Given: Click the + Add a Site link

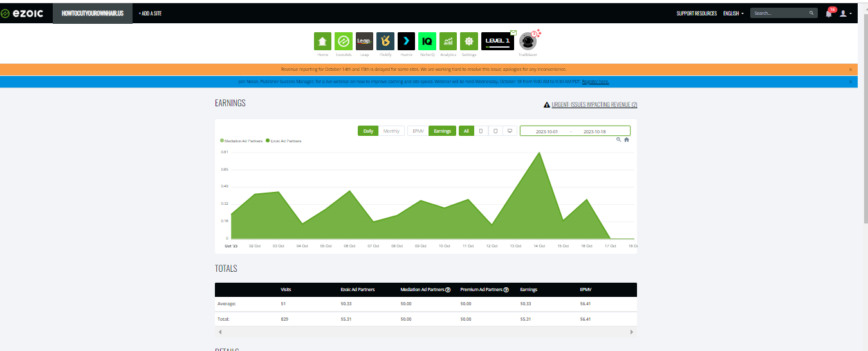Looking at the screenshot, I should [150, 14].
